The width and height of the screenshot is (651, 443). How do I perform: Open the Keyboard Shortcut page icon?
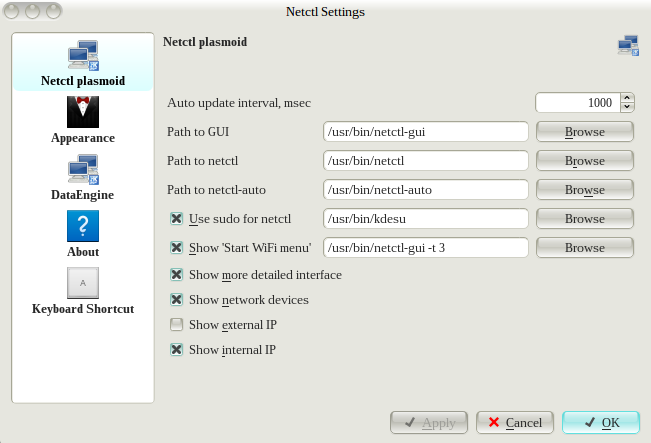coord(83,284)
